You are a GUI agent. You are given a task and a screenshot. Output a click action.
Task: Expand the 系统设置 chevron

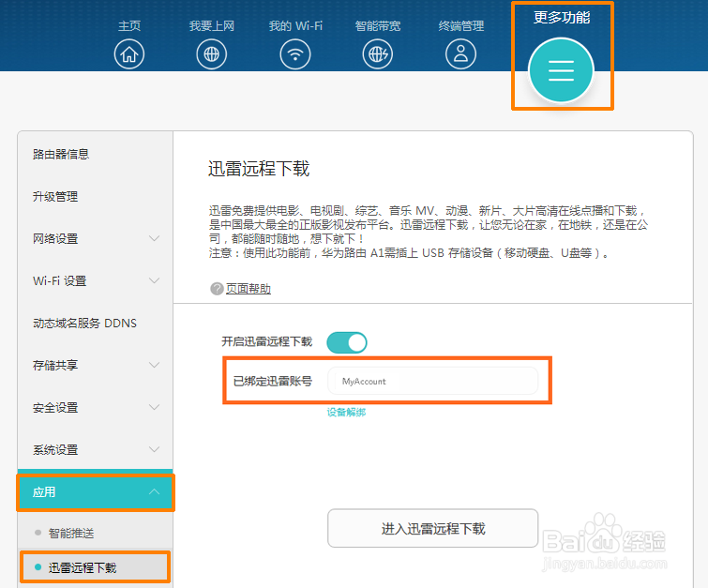pos(155,449)
